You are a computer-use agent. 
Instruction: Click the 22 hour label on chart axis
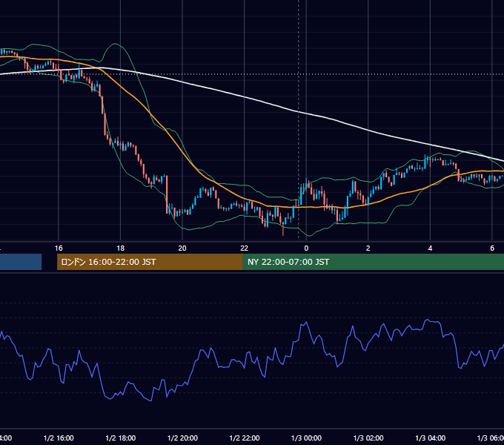(x=245, y=248)
